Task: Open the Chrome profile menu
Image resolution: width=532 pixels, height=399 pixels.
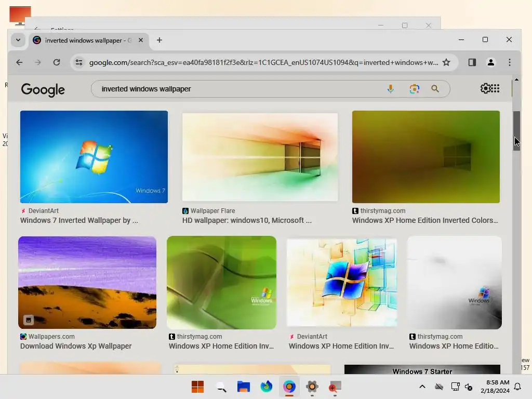Action: [x=490, y=62]
